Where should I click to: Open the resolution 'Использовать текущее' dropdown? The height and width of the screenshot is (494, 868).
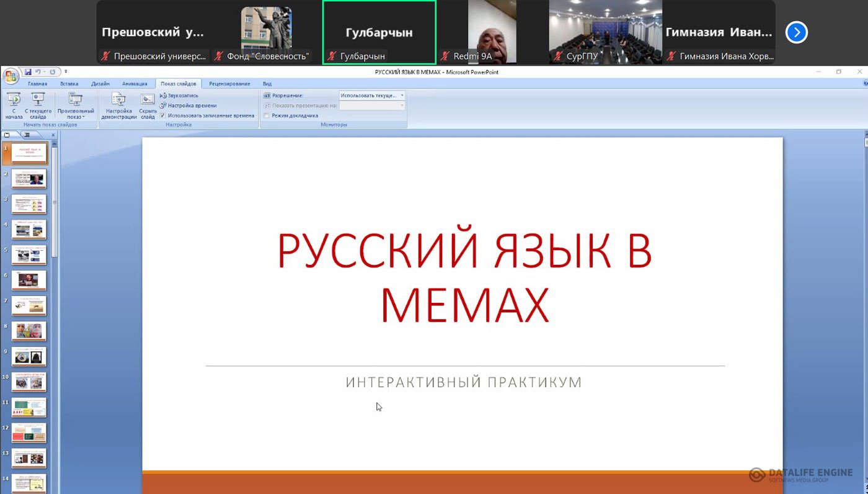372,96
